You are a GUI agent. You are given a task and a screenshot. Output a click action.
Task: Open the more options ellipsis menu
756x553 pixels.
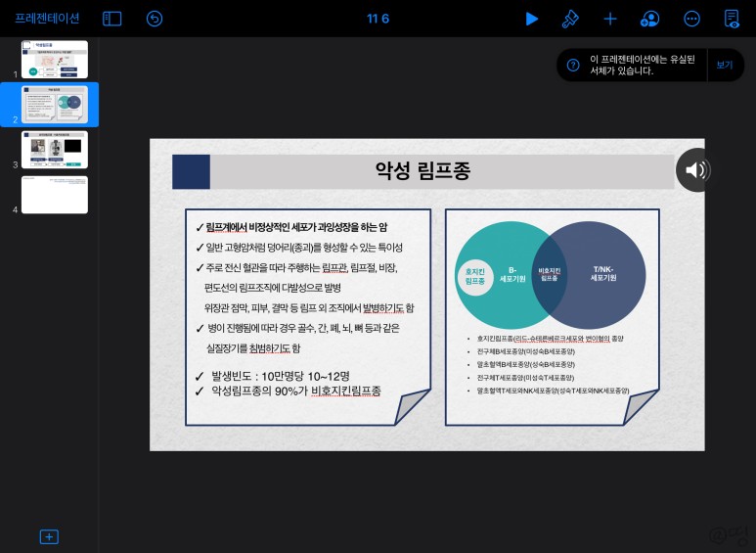coord(691,19)
